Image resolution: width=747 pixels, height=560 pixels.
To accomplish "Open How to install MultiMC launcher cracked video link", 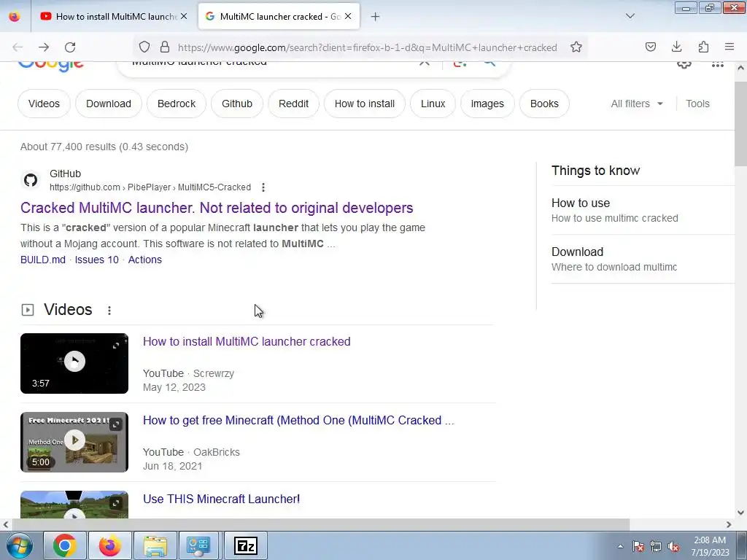I will (247, 341).
